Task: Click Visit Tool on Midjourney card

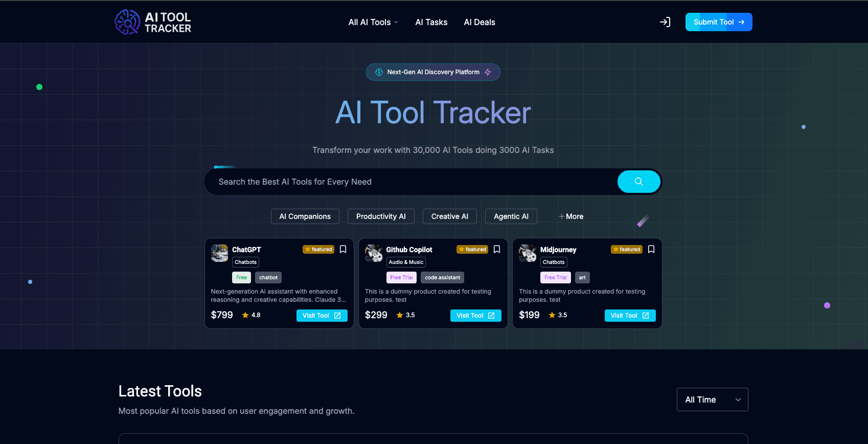Action: tap(630, 316)
